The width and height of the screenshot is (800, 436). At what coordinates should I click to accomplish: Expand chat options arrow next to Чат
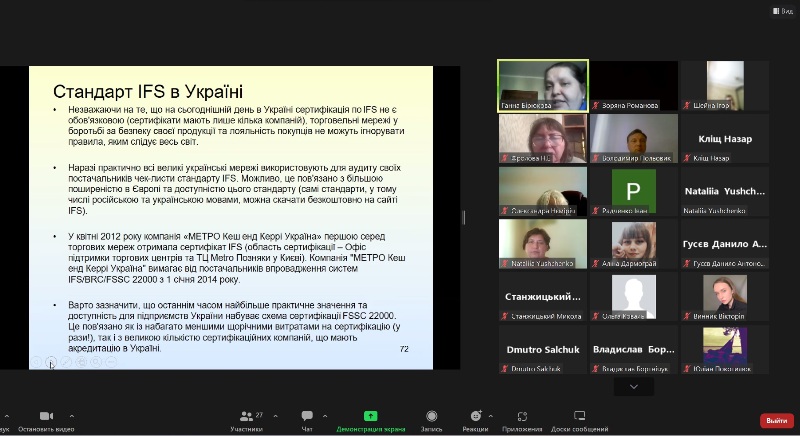pos(325,416)
